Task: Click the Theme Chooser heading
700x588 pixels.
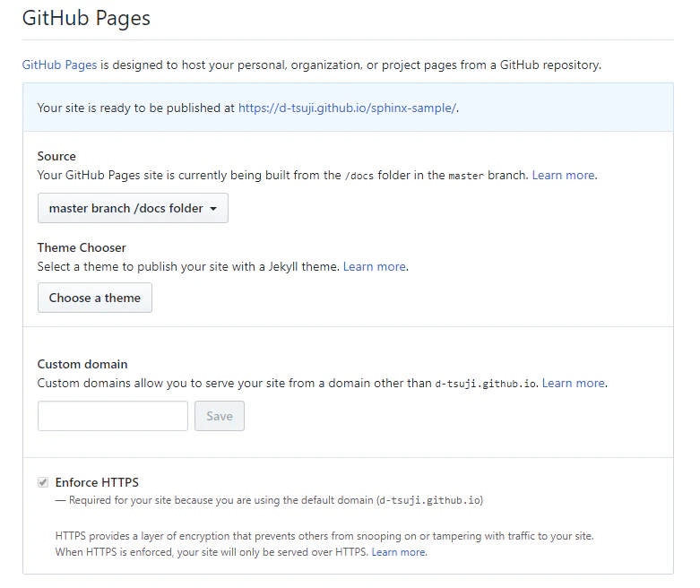Action: pyautogui.click(x=82, y=247)
